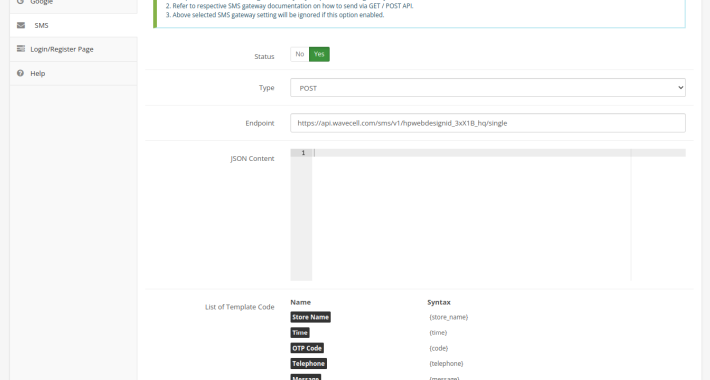Image resolution: width=710 pixels, height=380 pixels.
Task: Switch Status toggle to Yes
Action: [x=319, y=54]
